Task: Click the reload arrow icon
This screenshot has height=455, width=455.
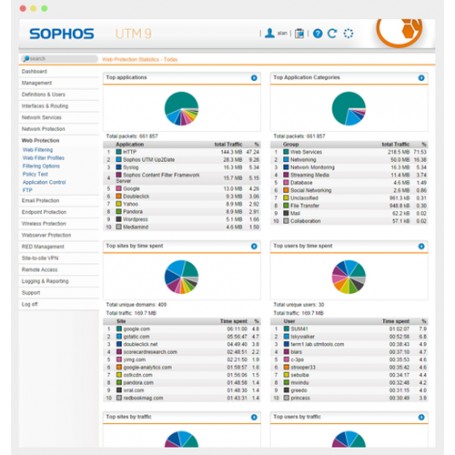Action: 332,33
